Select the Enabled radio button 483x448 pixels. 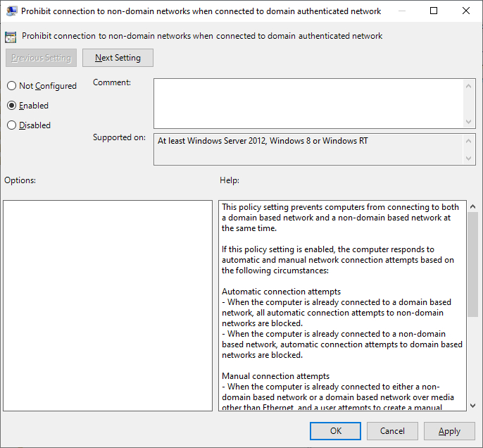pyautogui.click(x=12, y=106)
